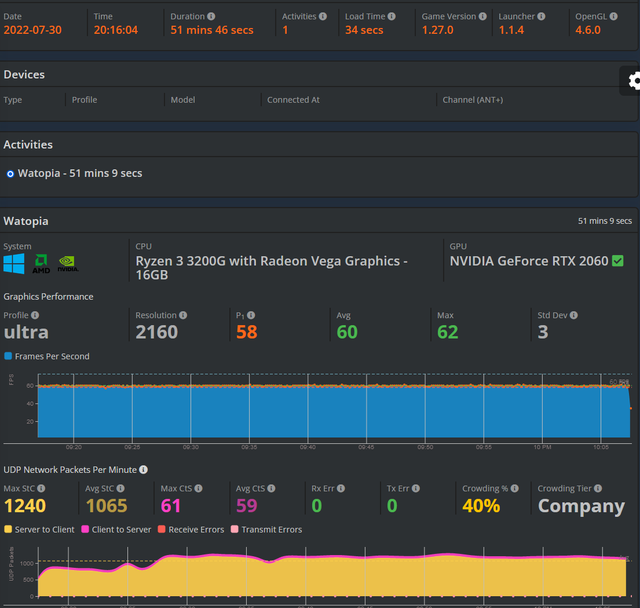Click the UDP Network Packets Per Minute info icon
The width and height of the screenshot is (640, 608).
(x=143, y=470)
